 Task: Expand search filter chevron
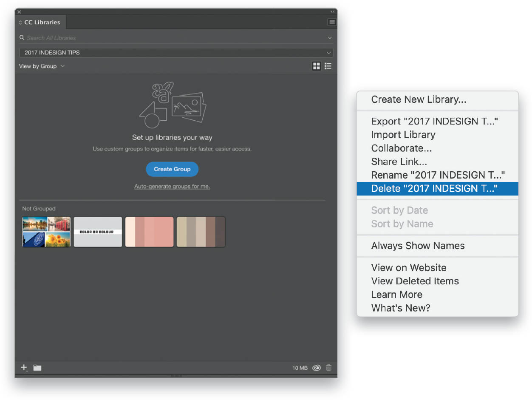(329, 38)
